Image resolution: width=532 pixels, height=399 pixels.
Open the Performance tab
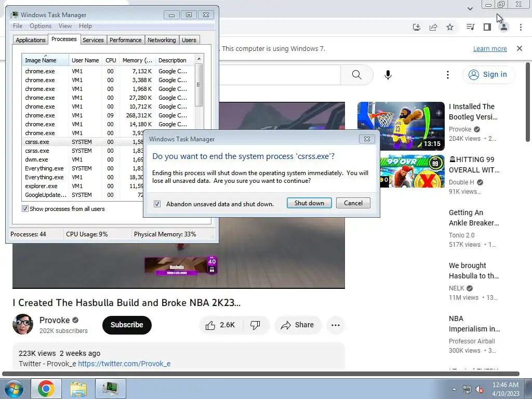coord(126,40)
